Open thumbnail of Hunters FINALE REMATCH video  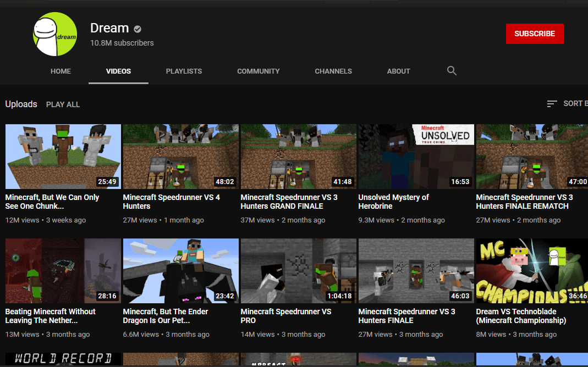point(532,157)
